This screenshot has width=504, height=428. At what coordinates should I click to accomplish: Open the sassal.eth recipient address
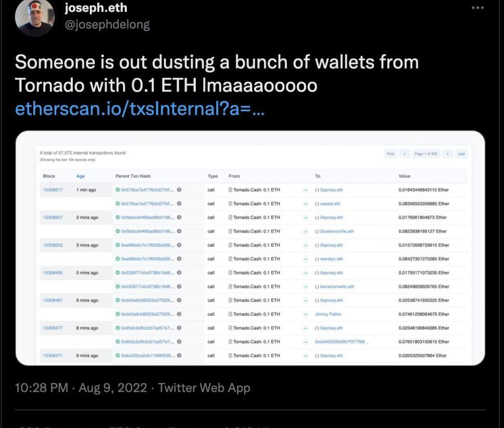(330, 204)
